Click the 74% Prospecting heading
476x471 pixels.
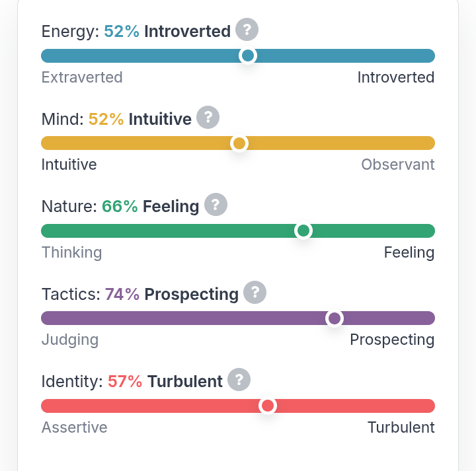tap(171, 294)
